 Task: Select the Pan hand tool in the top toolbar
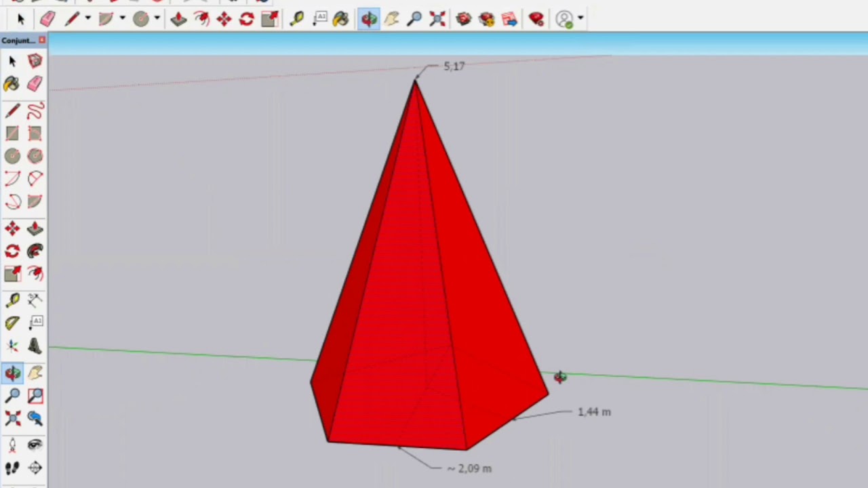tap(392, 19)
